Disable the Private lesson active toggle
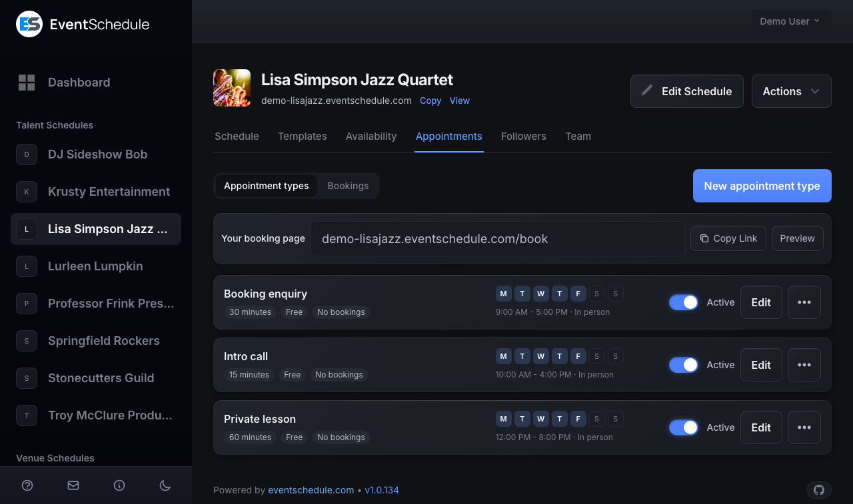This screenshot has width=853, height=504. (x=684, y=427)
